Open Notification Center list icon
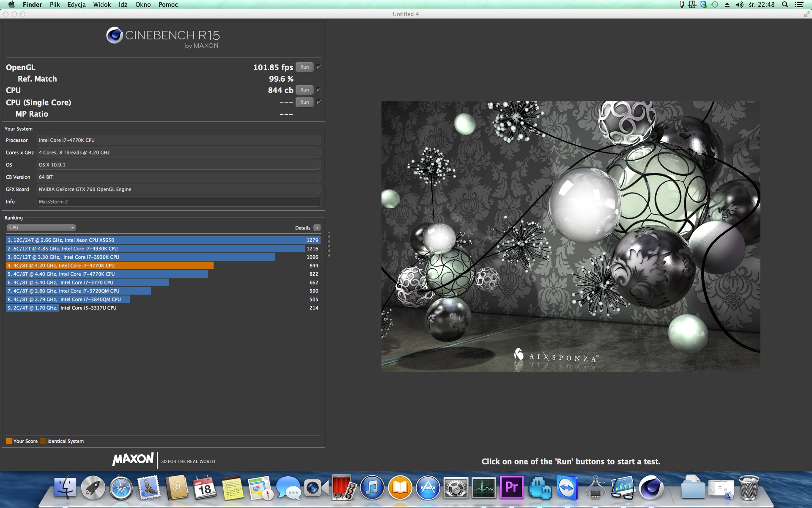This screenshot has width=812, height=508. point(799,5)
